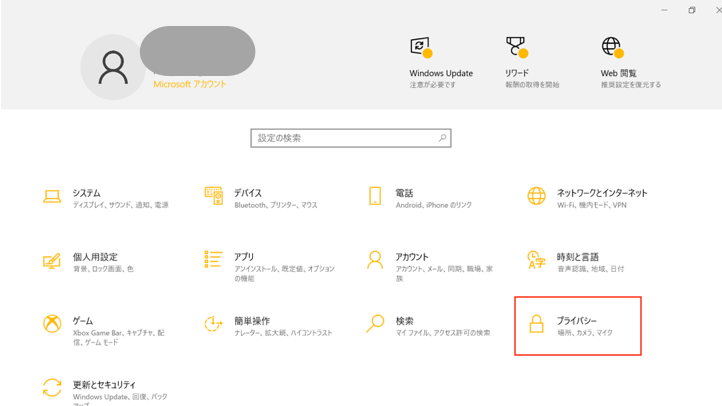Click the 検索 title text

[405, 321]
